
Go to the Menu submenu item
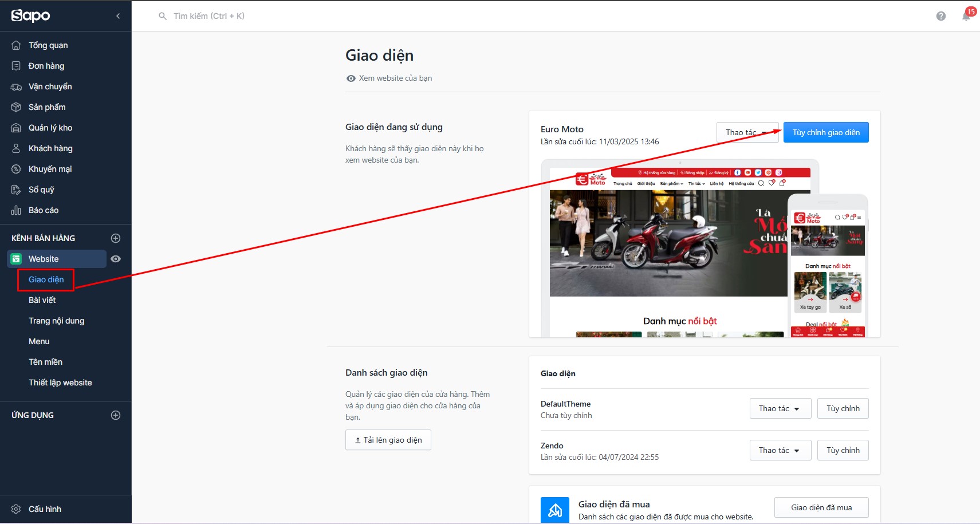39,341
